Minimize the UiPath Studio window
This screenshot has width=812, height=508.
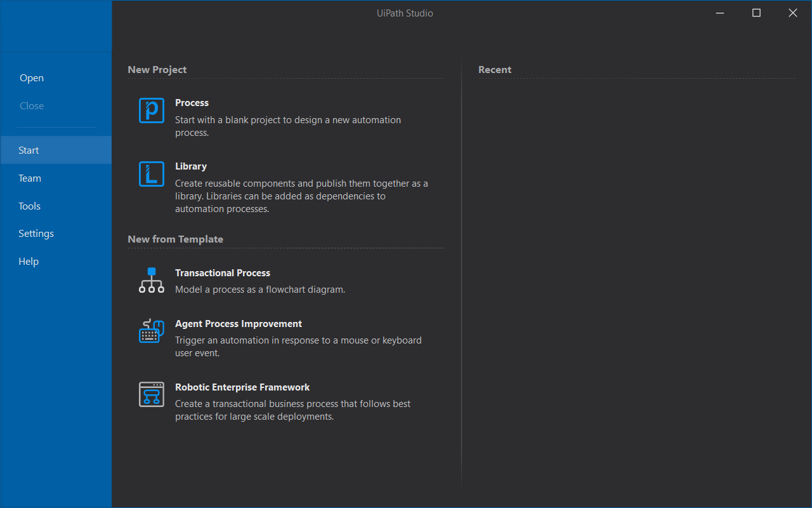pyautogui.click(x=720, y=13)
